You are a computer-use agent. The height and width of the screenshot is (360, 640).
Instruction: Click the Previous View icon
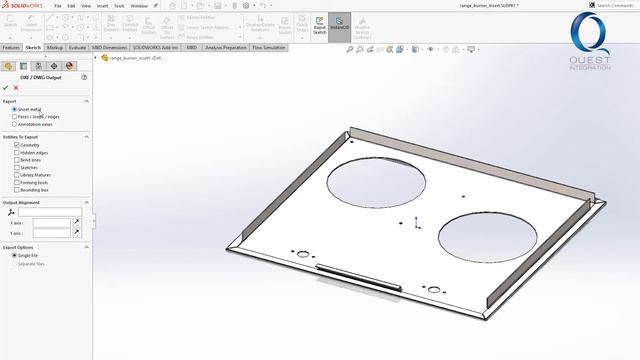(370, 49)
